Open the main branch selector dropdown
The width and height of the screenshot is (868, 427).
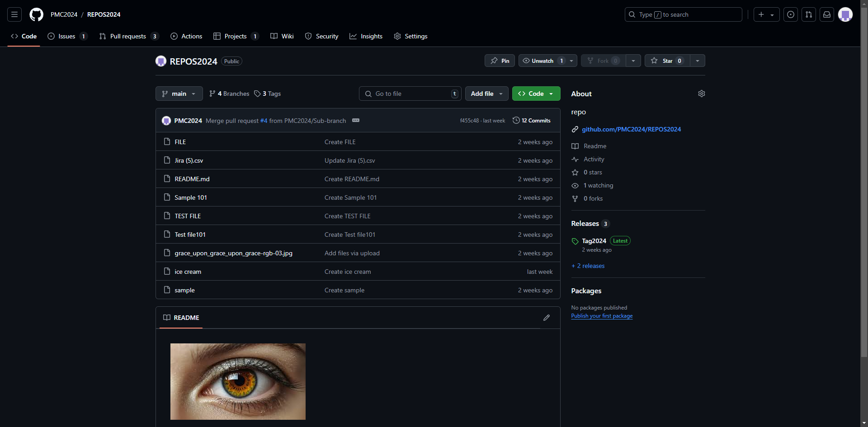click(179, 94)
